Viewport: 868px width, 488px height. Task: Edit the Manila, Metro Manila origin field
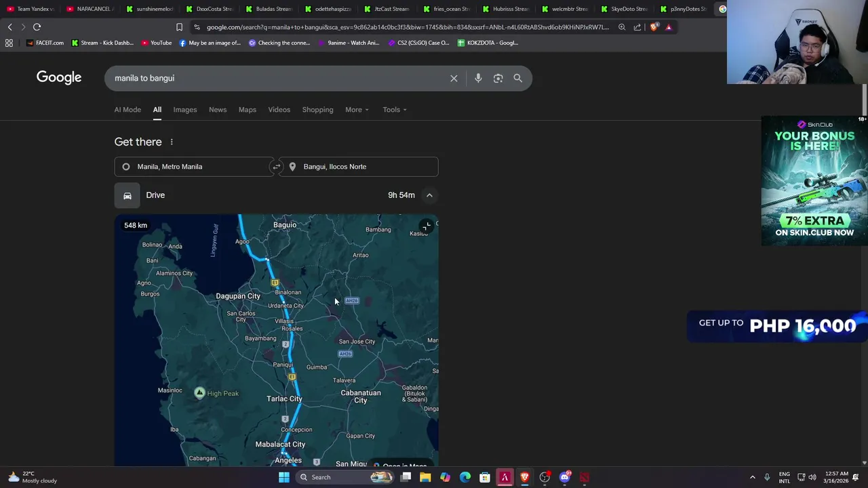click(194, 167)
